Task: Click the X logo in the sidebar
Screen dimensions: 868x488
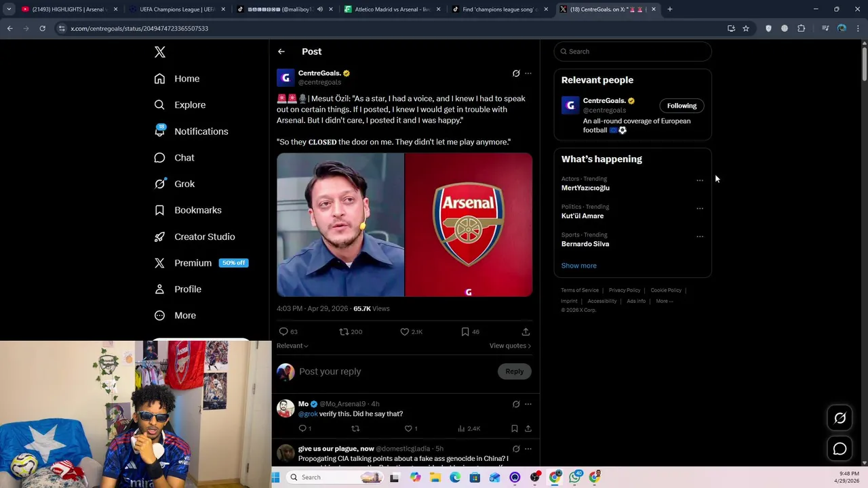Action: point(159,52)
